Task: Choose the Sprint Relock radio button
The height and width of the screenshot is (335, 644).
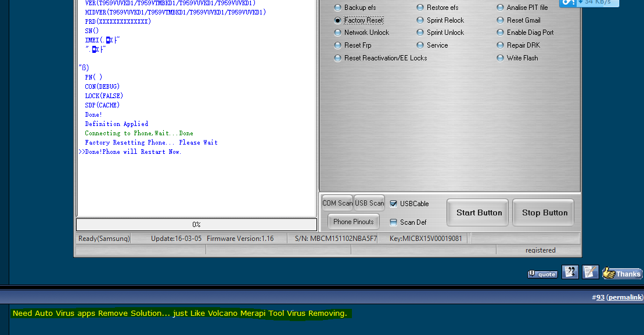Action: tap(420, 20)
